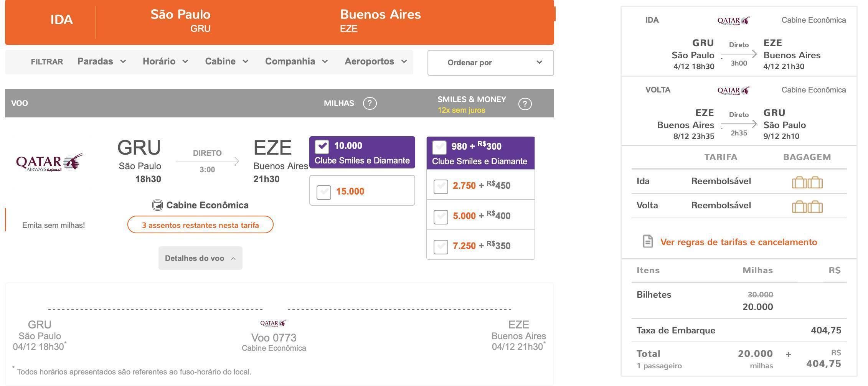Check the 7.250 + R$350 option

coord(441,246)
